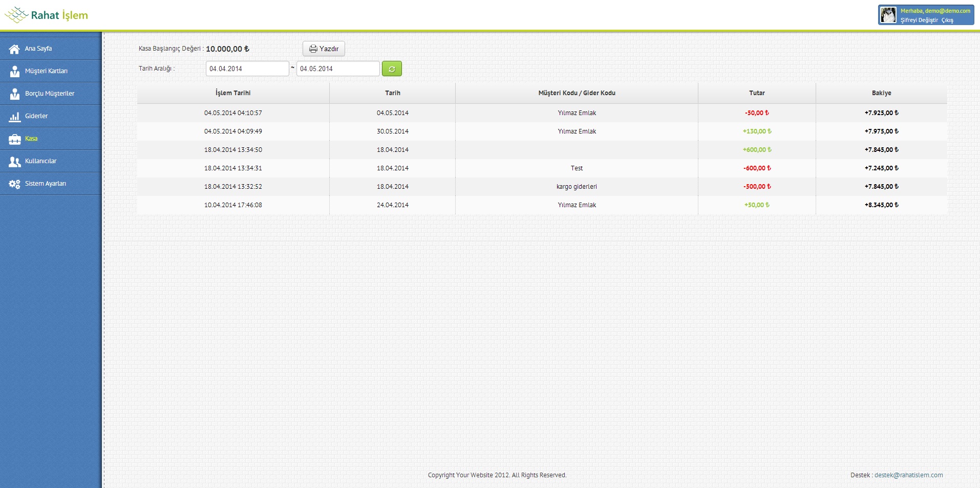Click the person icon beside Borçlu Müşteriler
Image resolution: width=980 pixels, height=488 pixels.
point(14,94)
